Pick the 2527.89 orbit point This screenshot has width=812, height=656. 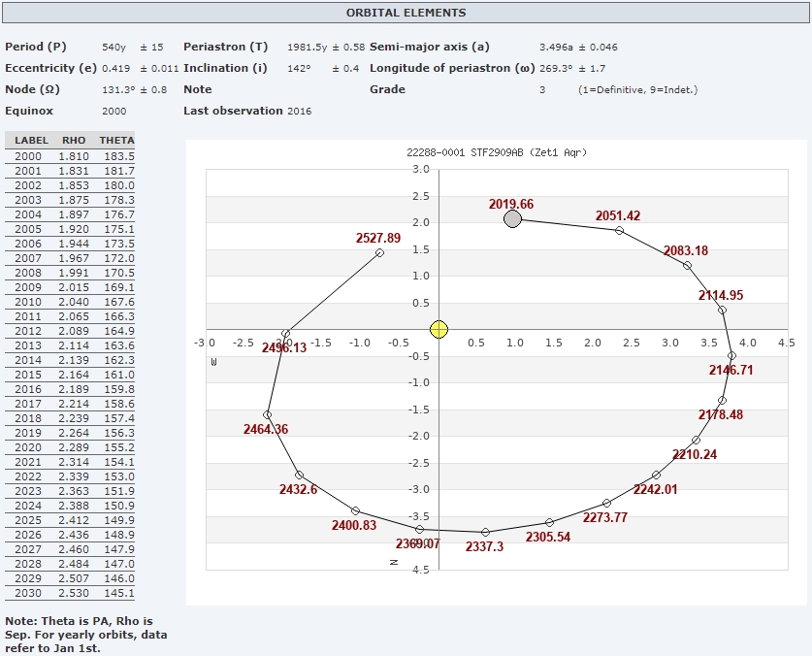pyautogui.click(x=379, y=253)
